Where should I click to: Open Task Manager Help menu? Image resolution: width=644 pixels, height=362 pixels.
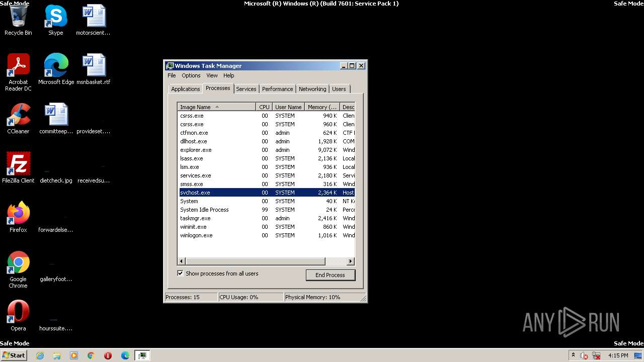coord(228,75)
